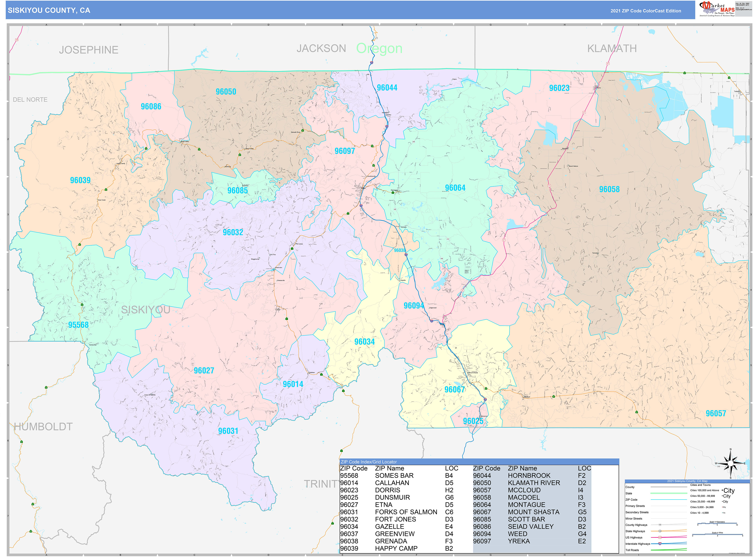Click DORRIS in the index table

click(x=388, y=490)
